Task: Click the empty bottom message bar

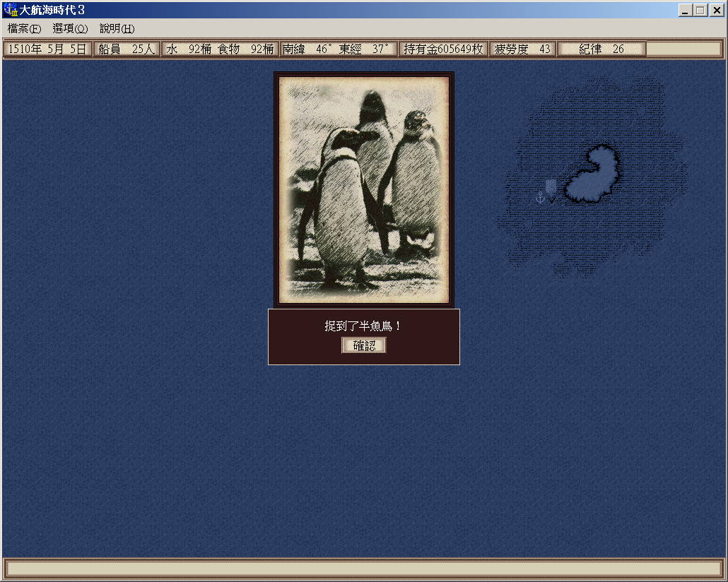Action: pyautogui.click(x=364, y=569)
